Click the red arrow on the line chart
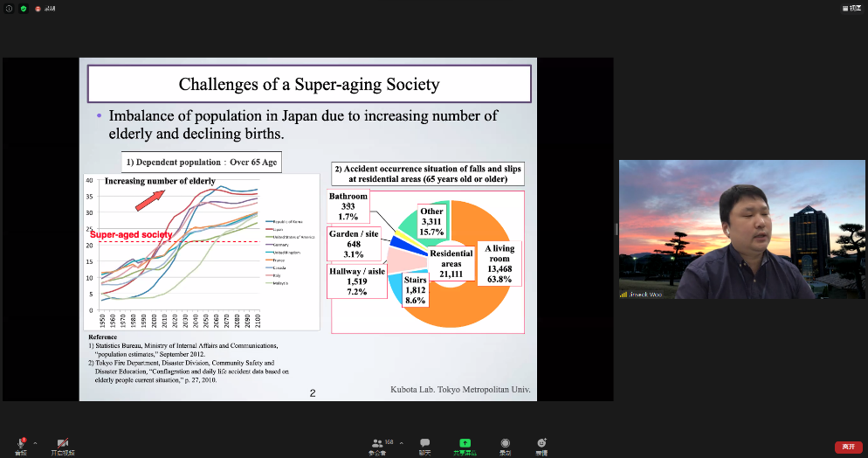 point(148,199)
